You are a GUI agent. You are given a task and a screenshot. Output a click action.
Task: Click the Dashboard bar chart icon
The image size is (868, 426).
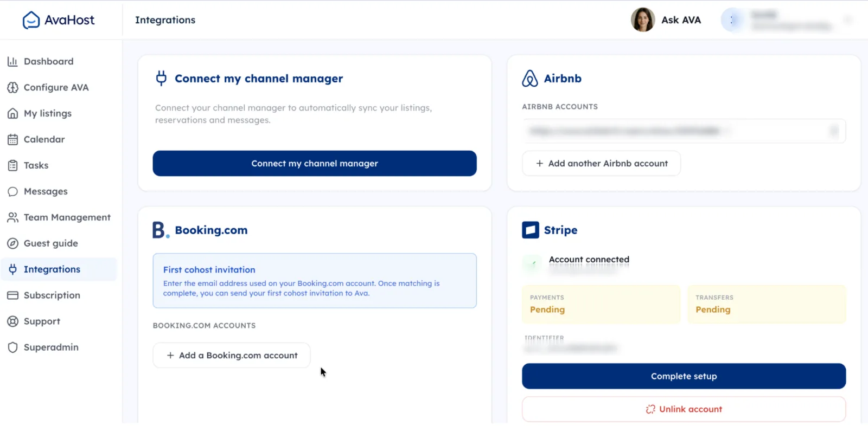12,61
